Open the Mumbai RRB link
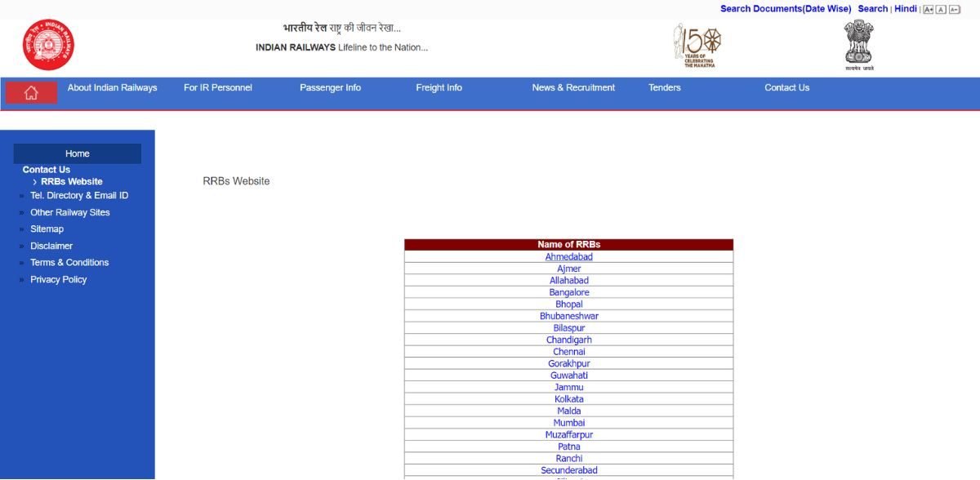This screenshot has height=480, width=980. (x=569, y=423)
